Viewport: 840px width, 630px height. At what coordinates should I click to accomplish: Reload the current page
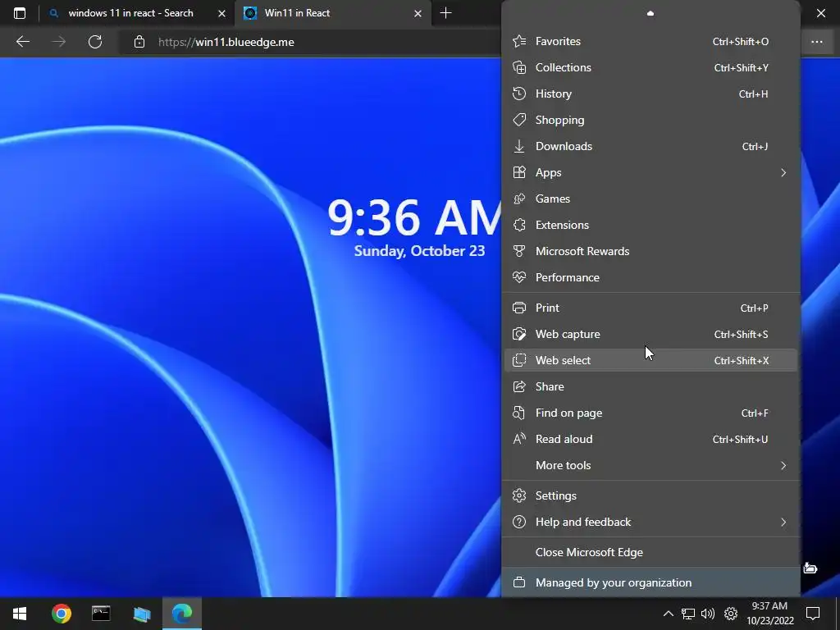coord(95,42)
